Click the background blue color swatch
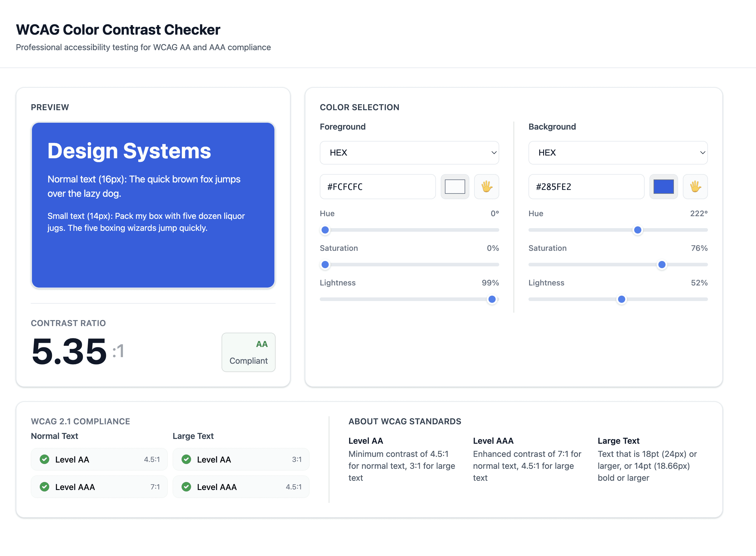756x556 pixels. pyautogui.click(x=663, y=186)
